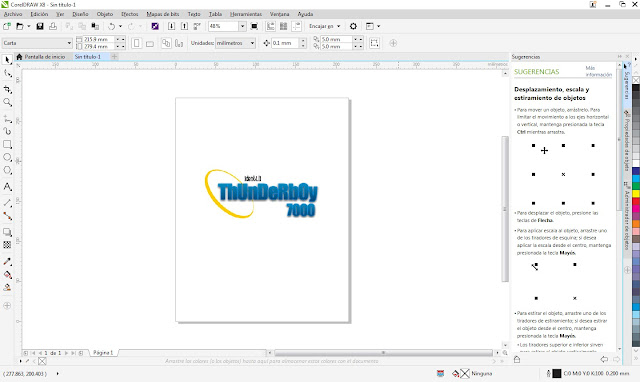Click the Página 1 page tab

tap(103, 353)
